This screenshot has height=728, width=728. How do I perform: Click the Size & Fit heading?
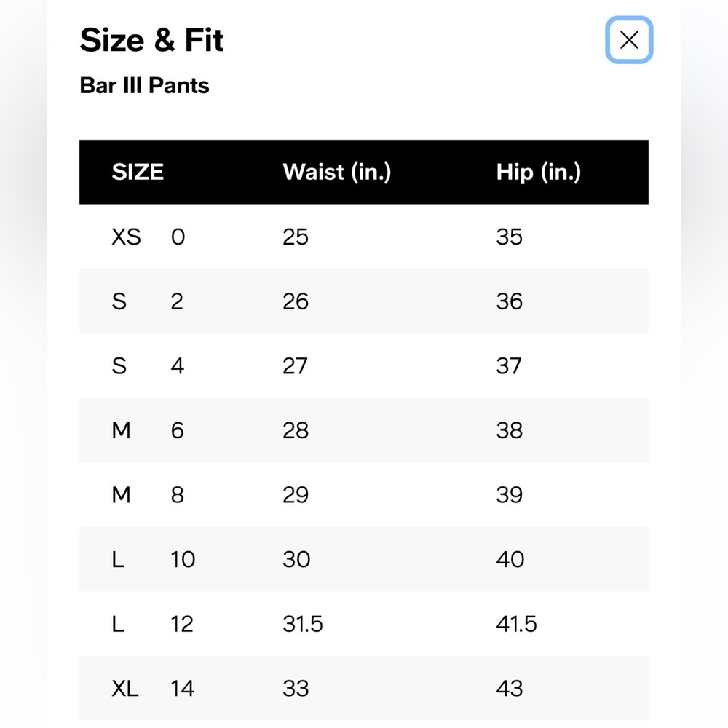click(x=151, y=40)
